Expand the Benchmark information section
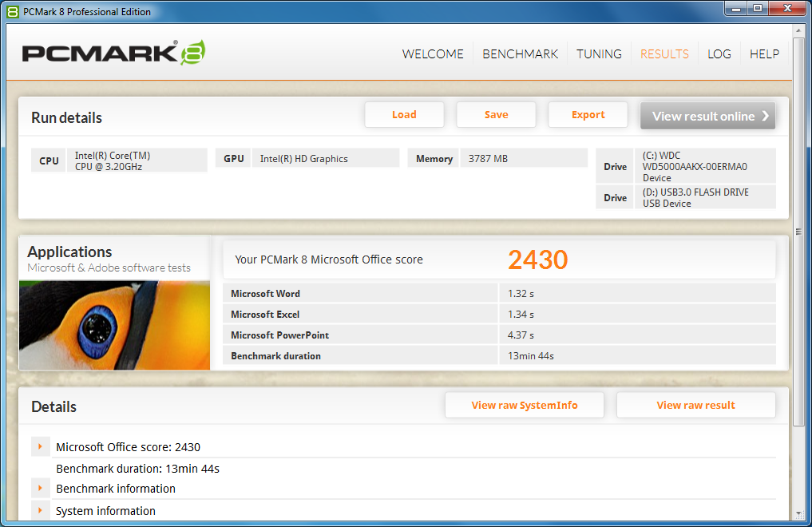812x527 pixels. 41,487
